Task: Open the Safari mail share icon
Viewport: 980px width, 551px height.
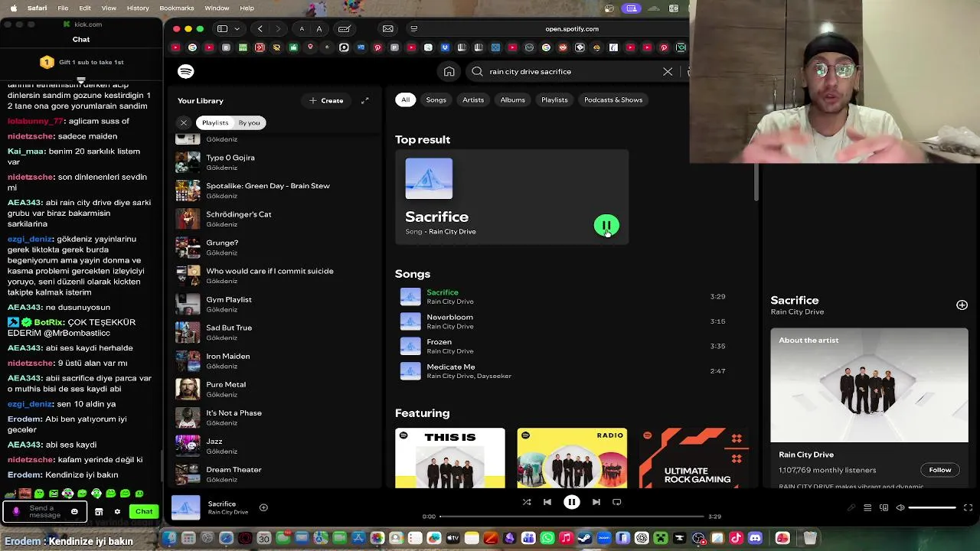Action: pyautogui.click(x=388, y=29)
